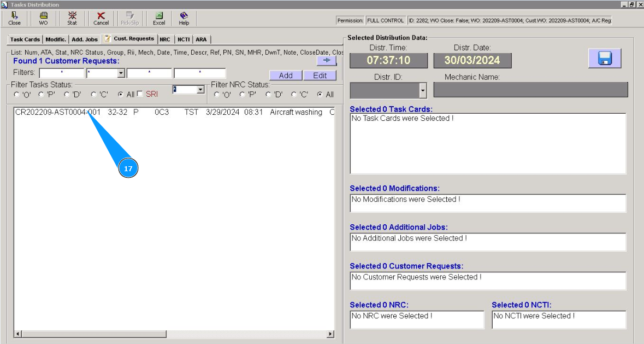This screenshot has width=644, height=344.
Task: Switch to the NCTI tab
Action: pyautogui.click(x=184, y=39)
